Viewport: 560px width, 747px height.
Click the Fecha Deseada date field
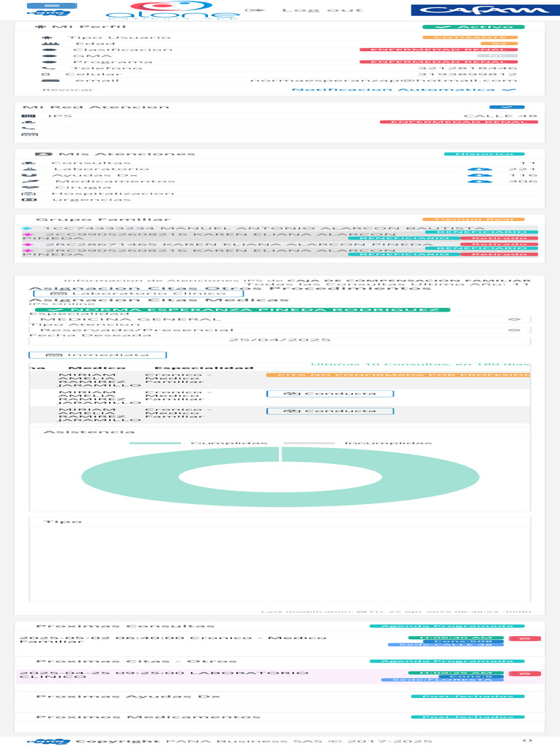[280, 340]
